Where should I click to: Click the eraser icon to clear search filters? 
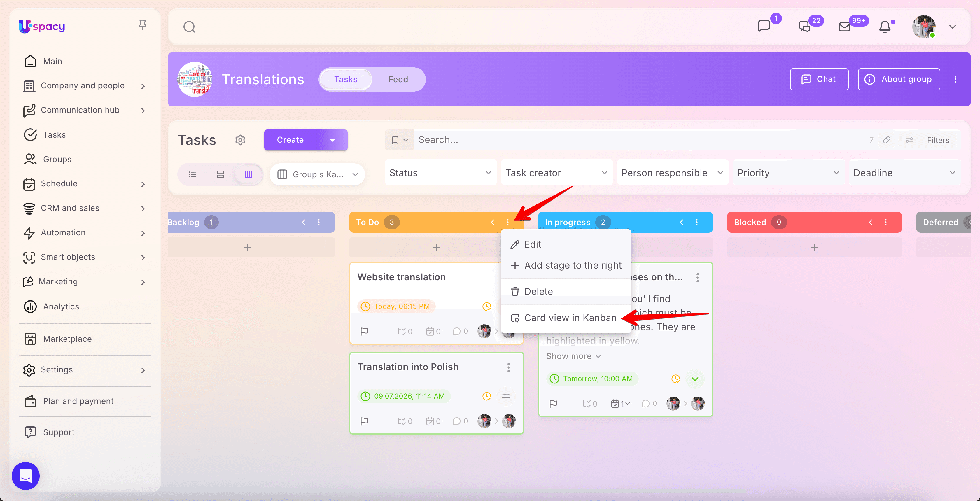pyautogui.click(x=887, y=140)
